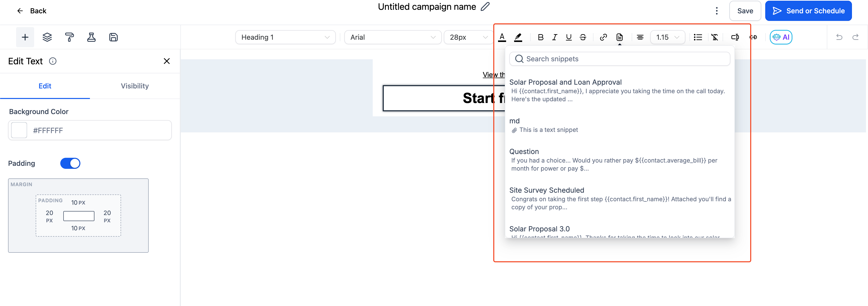Switch to the Visibility tab
868x306 pixels.
click(x=134, y=86)
